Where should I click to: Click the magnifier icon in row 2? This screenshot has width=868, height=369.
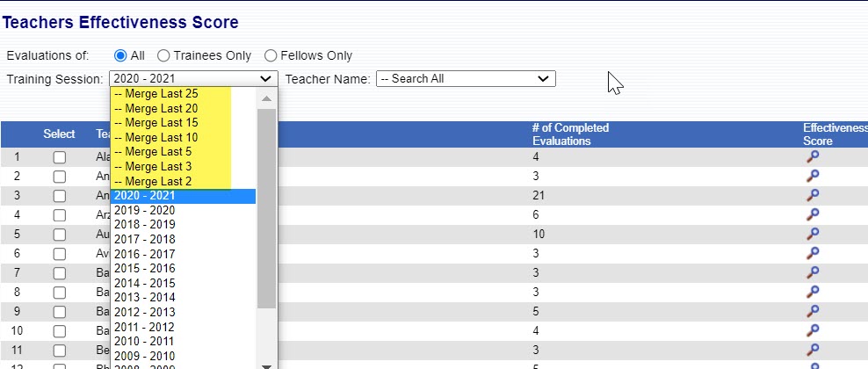point(813,177)
